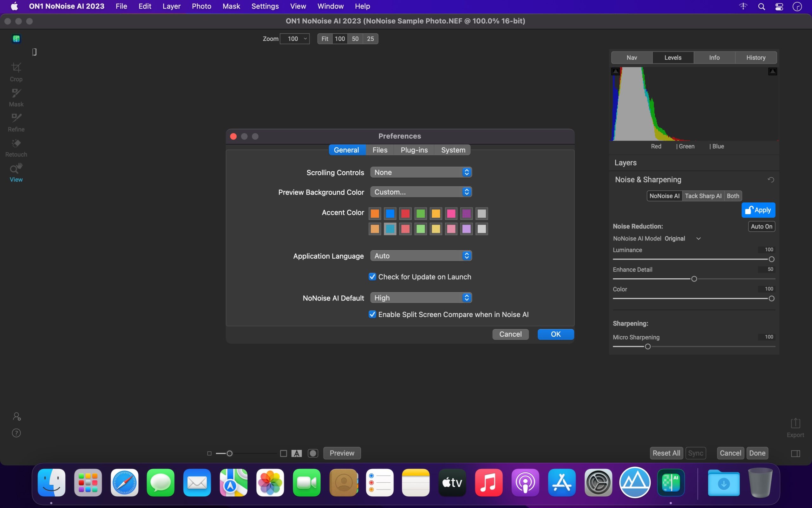The height and width of the screenshot is (508, 812).
Task: Disable Split Screen Compare checkbox
Action: click(x=372, y=314)
